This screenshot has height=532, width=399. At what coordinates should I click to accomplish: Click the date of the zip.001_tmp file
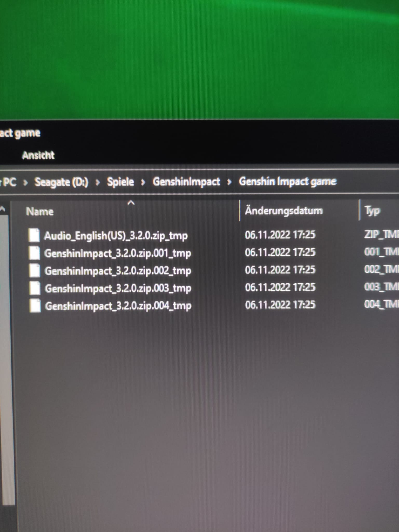(x=280, y=252)
